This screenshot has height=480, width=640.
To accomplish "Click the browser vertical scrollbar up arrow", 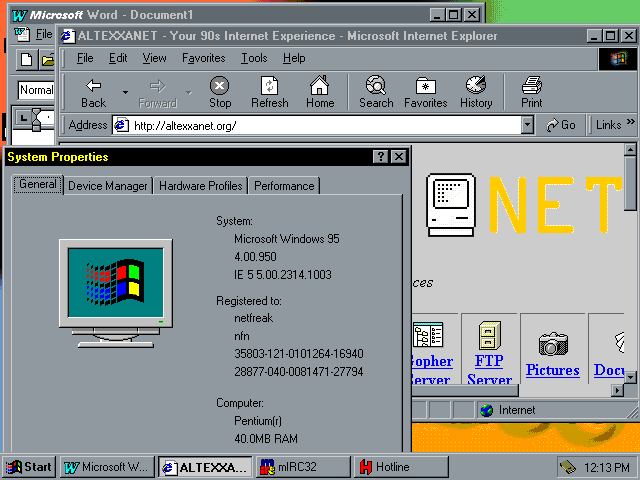I will pyautogui.click(x=630, y=149).
